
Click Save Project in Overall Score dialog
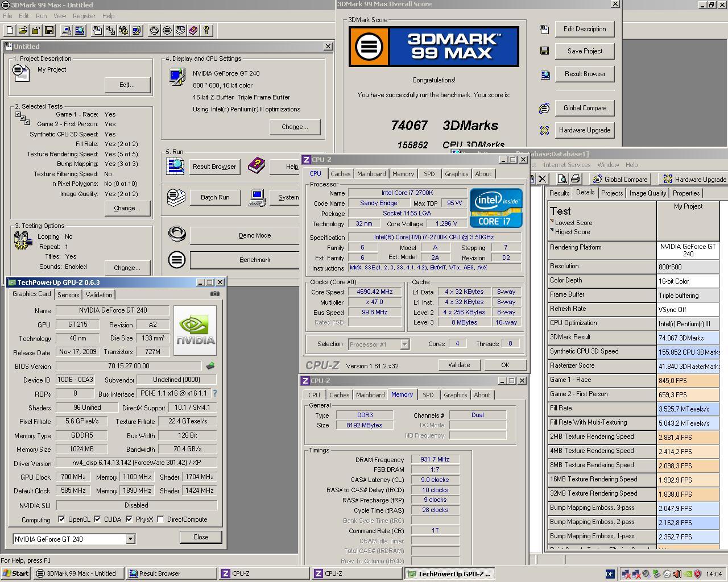(585, 51)
